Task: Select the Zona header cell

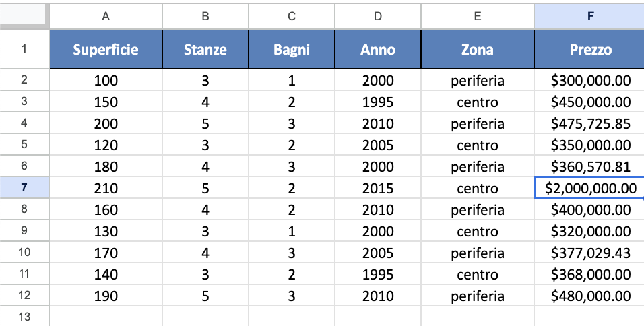Action: coord(478,49)
